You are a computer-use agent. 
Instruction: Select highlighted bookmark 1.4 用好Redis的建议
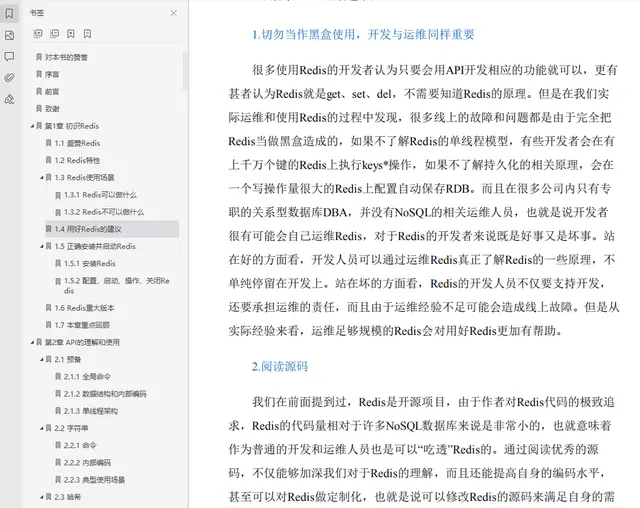coord(112,229)
